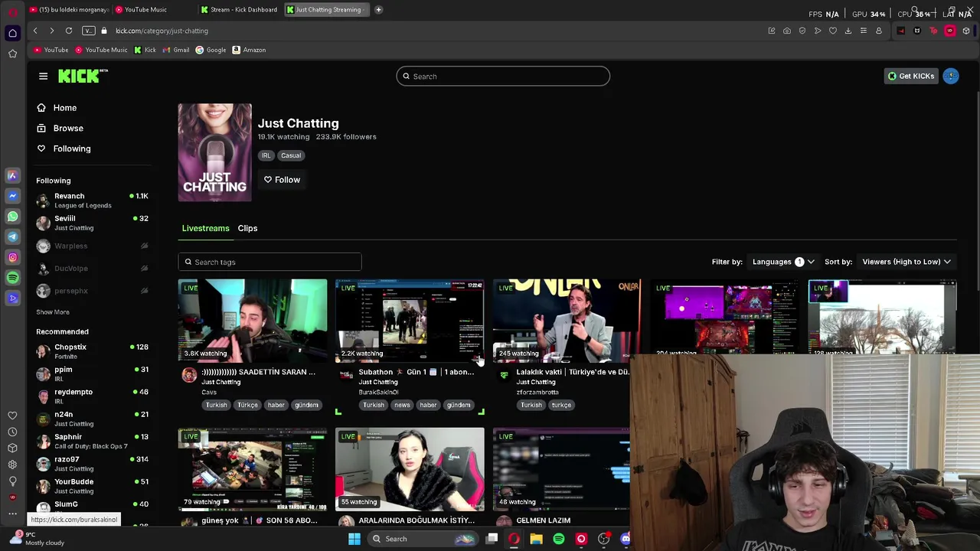Click the KICK logo
Image resolution: width=980 pixels, height=551 pixels.
83,76
